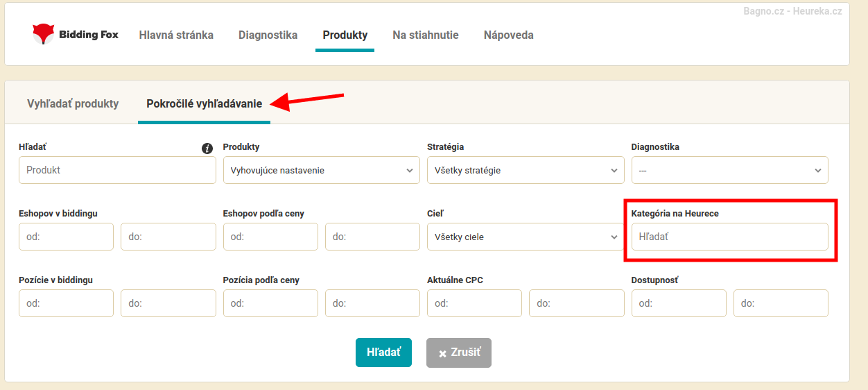The width and height of the screenshot is (868, 390).
Task: Click the Zrušiť cancel button
Action: tap(459, 353)
